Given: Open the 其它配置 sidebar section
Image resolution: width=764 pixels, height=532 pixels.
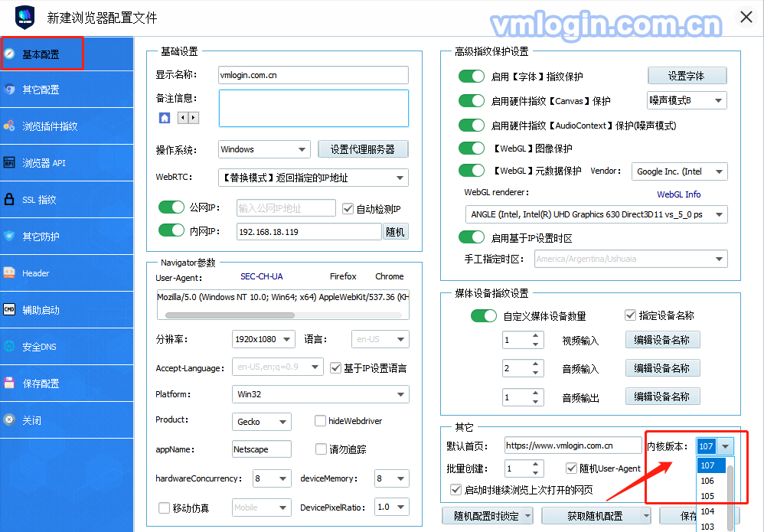Looking at the screenshot, I should click(x=67, y=90).
